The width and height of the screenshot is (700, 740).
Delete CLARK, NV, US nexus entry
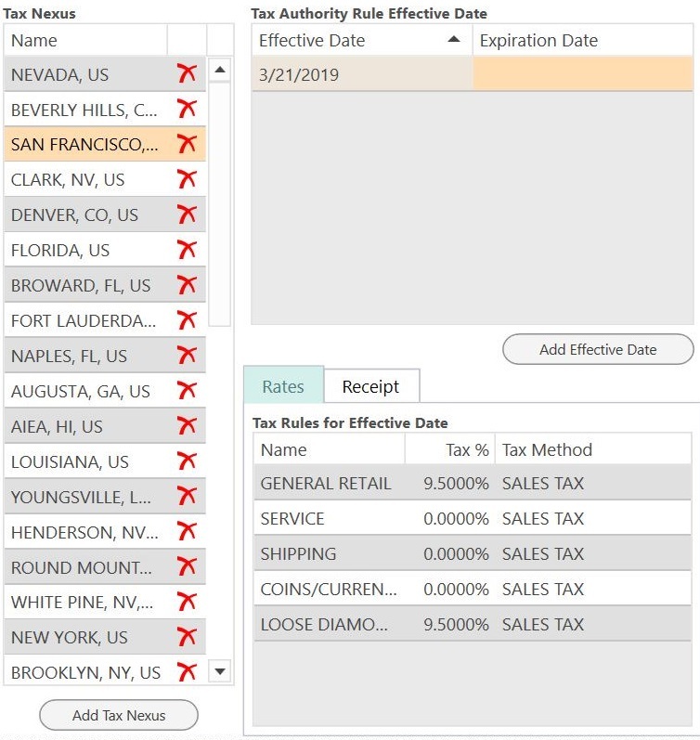click(187, 179)
